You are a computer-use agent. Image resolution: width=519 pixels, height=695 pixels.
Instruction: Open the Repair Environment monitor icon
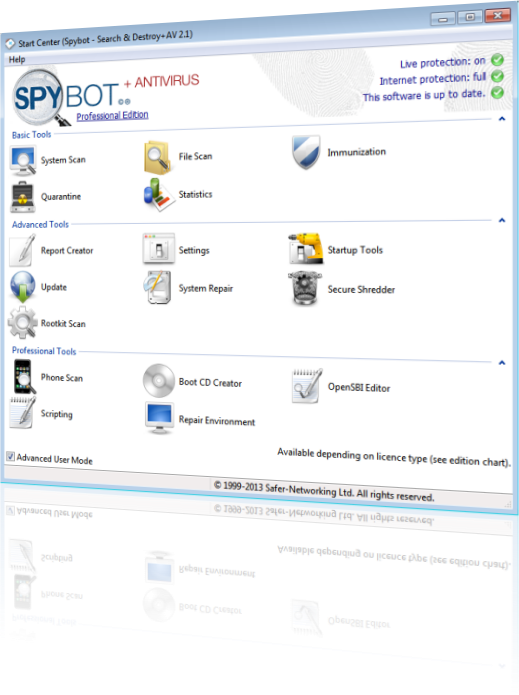click(160, 418)
